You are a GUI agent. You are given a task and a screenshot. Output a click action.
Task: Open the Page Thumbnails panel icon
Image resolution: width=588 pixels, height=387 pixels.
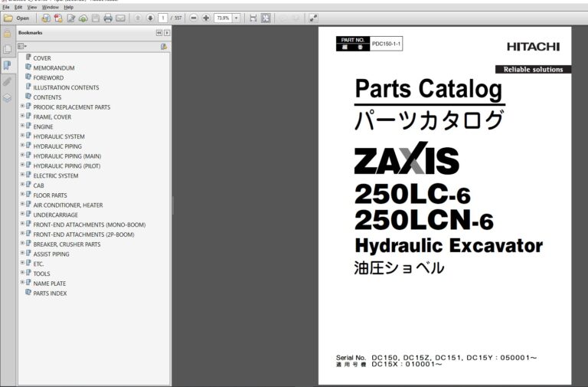coord(7,49)
